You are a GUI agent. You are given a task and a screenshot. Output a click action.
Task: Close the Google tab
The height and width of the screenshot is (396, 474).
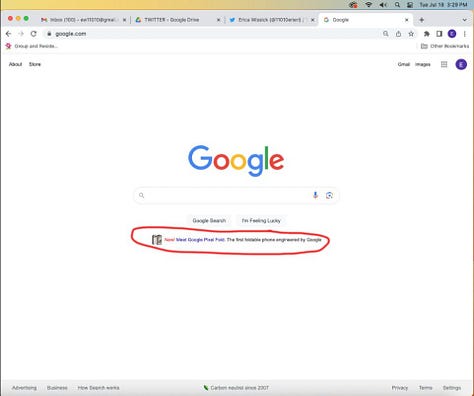tap(406, 20)
